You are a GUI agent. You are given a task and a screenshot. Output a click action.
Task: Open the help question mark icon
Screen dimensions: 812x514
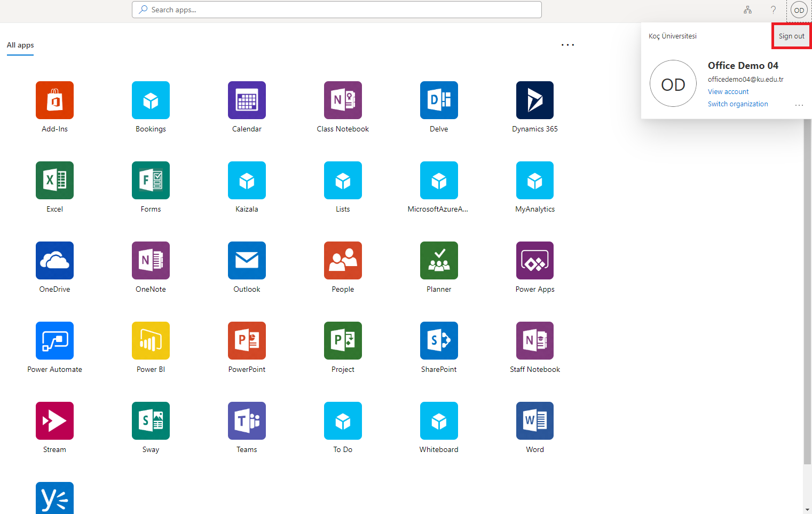pos(773,10)
